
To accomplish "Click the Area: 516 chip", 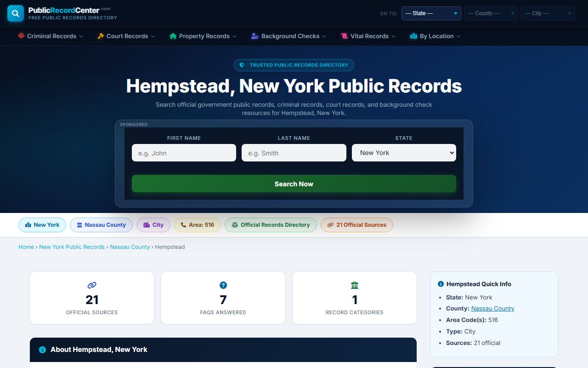I will click(198, 225).
